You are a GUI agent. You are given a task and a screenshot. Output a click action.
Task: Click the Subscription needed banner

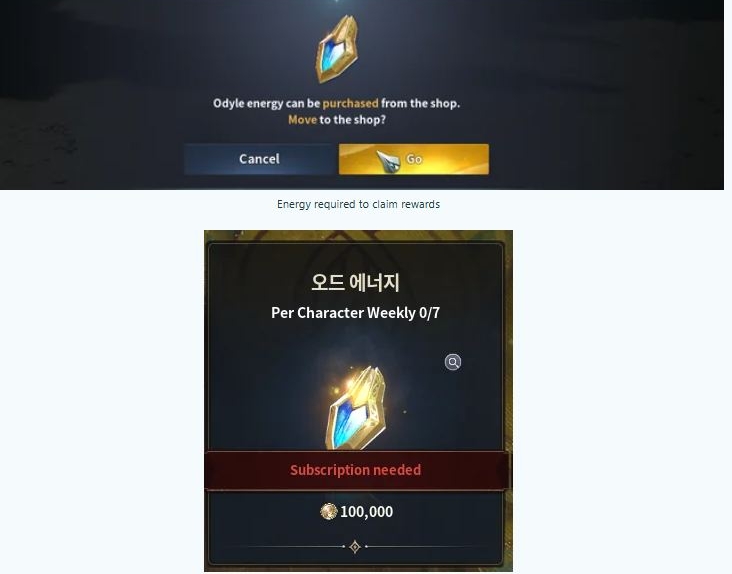point(356,470)
